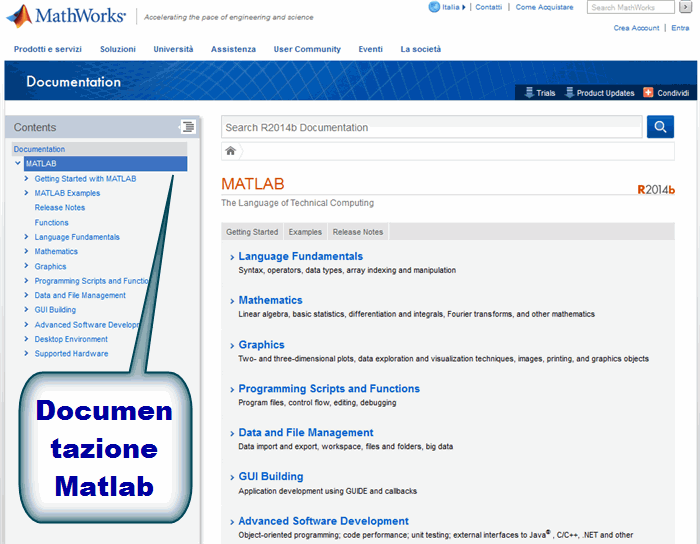Click the Search MathWorks field
The image size is (700, 544).
630,7
